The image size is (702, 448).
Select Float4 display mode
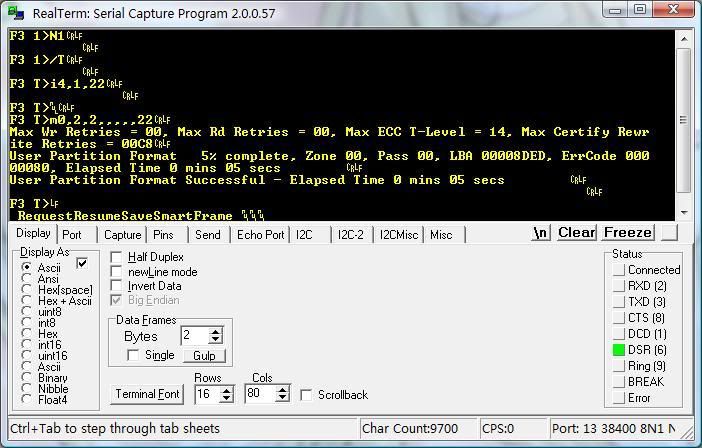(x=27, y=399)
